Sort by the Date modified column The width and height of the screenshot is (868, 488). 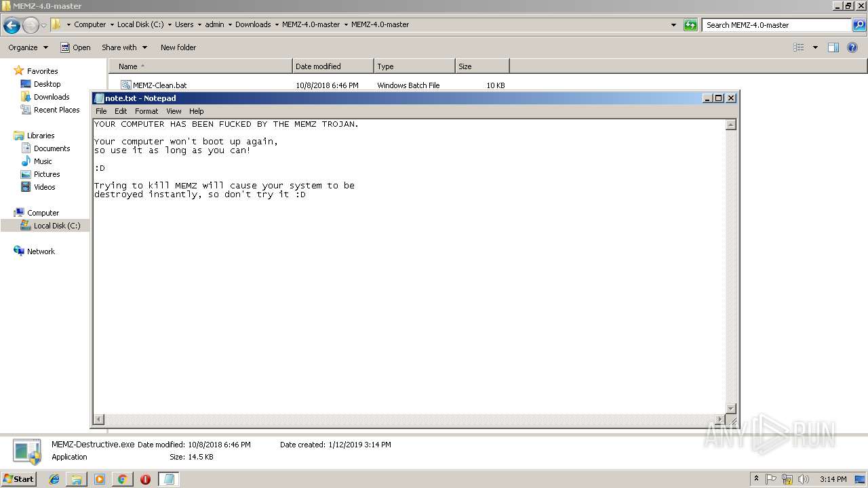coord(333,66)
